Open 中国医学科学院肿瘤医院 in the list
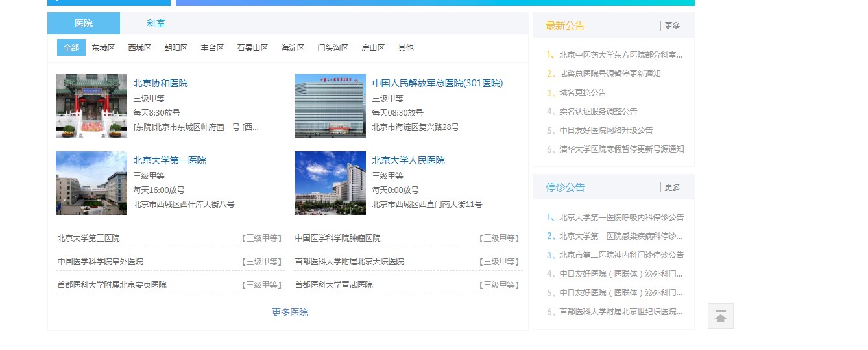 [337, 238]
